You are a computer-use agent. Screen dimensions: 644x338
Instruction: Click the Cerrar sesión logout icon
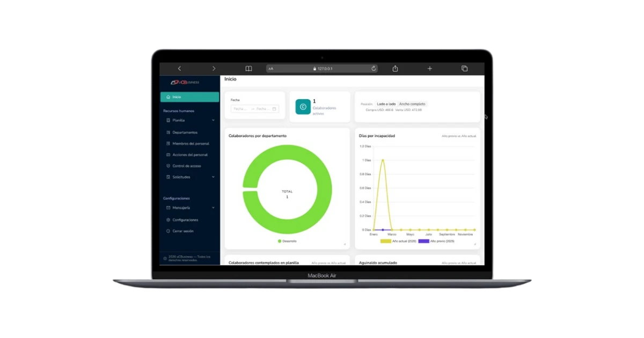169,231
